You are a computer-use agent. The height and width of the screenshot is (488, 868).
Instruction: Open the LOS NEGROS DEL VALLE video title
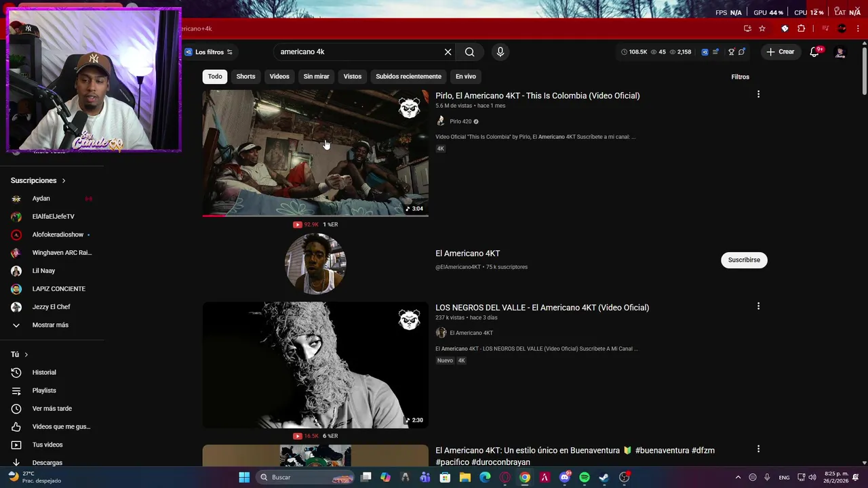[542, 308]
